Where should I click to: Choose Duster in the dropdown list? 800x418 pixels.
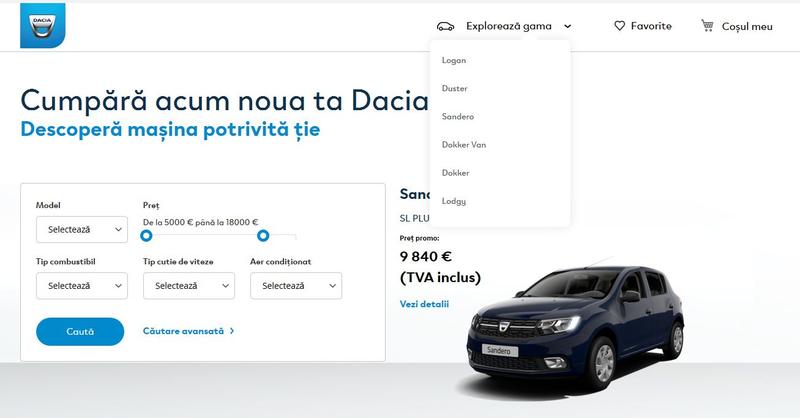[x=455, y=89]
